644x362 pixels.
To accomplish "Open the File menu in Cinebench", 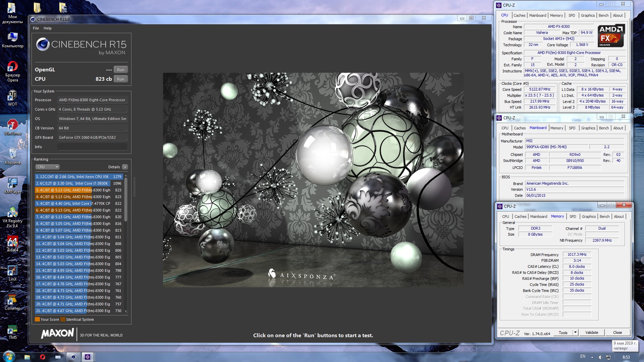I will 36,28.
